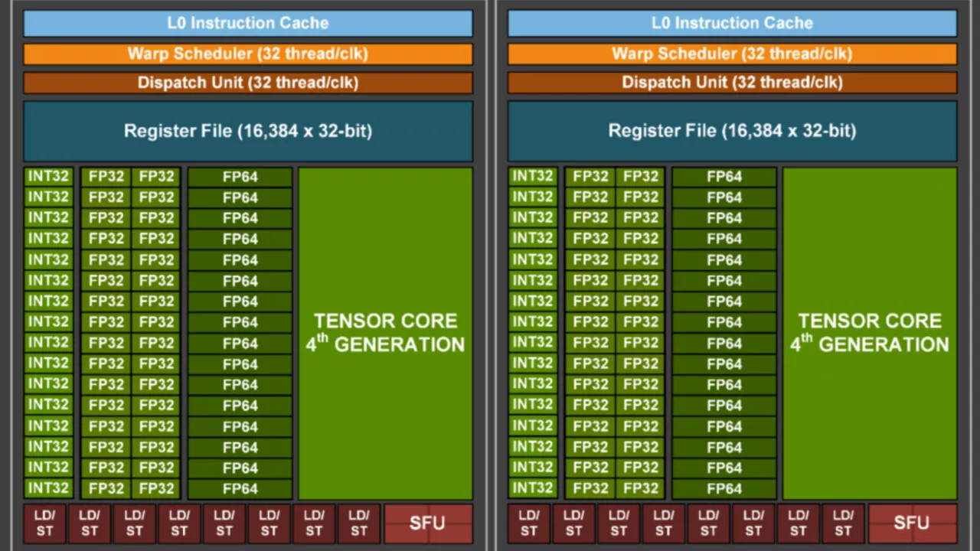Click the right partition's L0 Instruction Cache block
980x551 pixels.
pos(732,23)
